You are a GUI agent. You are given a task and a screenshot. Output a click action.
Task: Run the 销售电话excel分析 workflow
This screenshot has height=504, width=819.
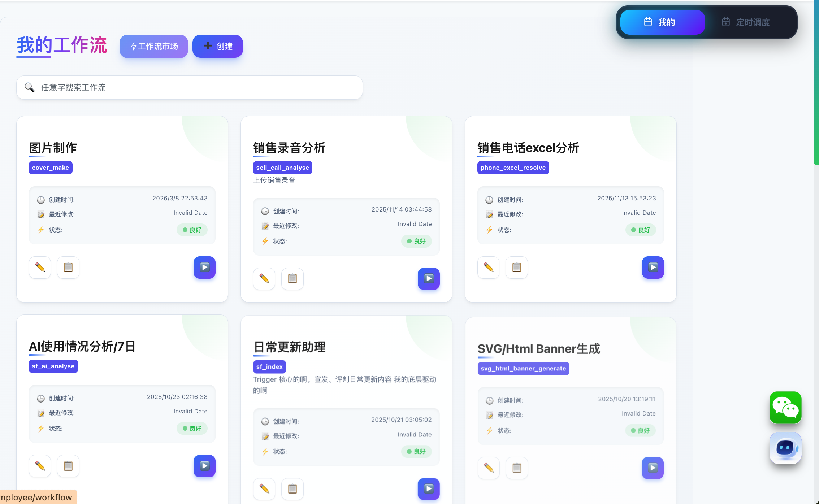pyautogui.click(x=653, y=268)
